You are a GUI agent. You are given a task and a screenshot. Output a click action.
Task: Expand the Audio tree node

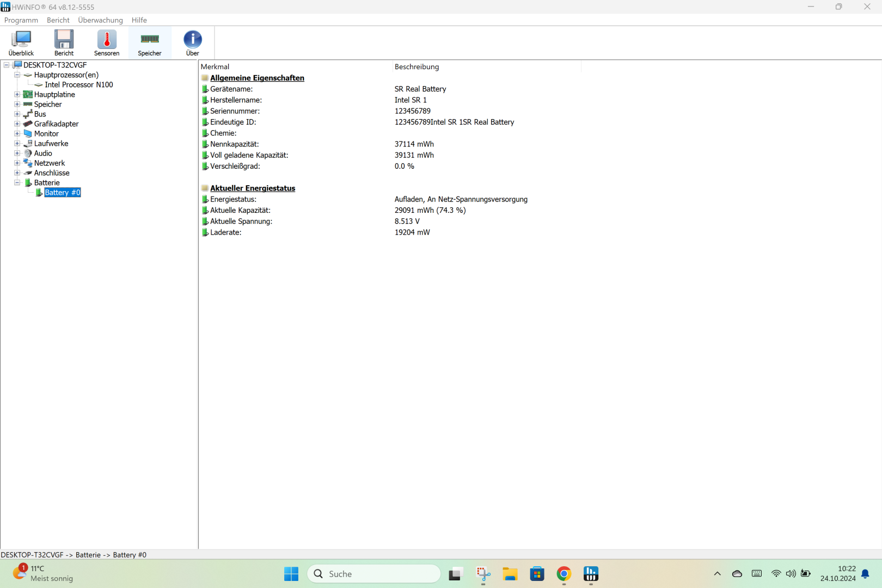[17, 153]
